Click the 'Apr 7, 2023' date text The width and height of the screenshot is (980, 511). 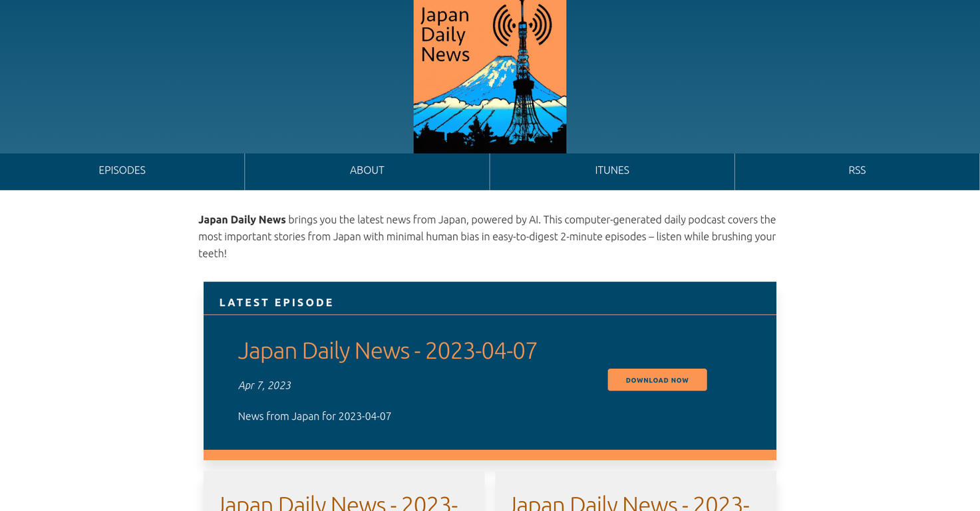(264, 385)
